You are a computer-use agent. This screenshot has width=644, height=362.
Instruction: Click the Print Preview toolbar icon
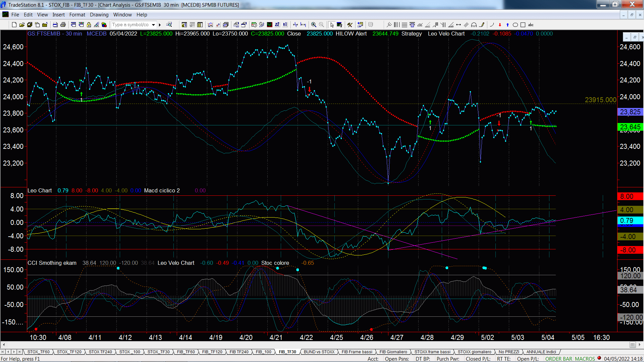(x=55, y=25)
